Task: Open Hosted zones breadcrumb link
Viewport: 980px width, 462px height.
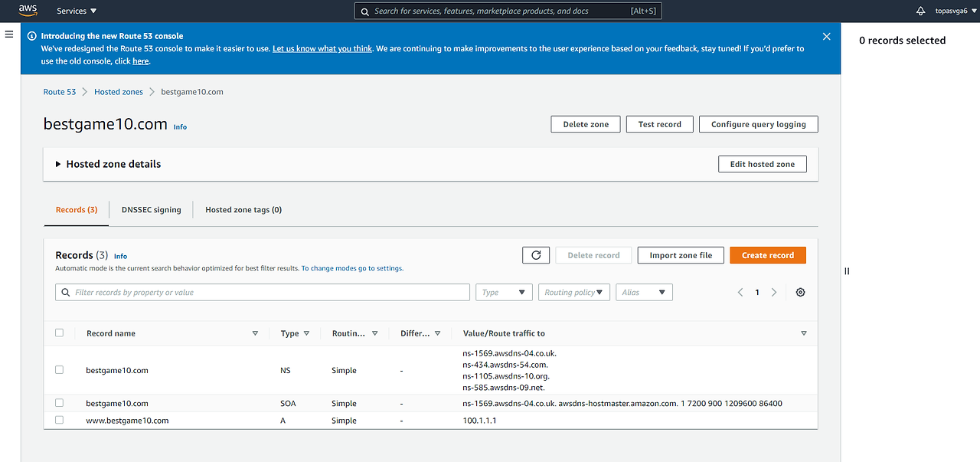Action: coord(119,91)
